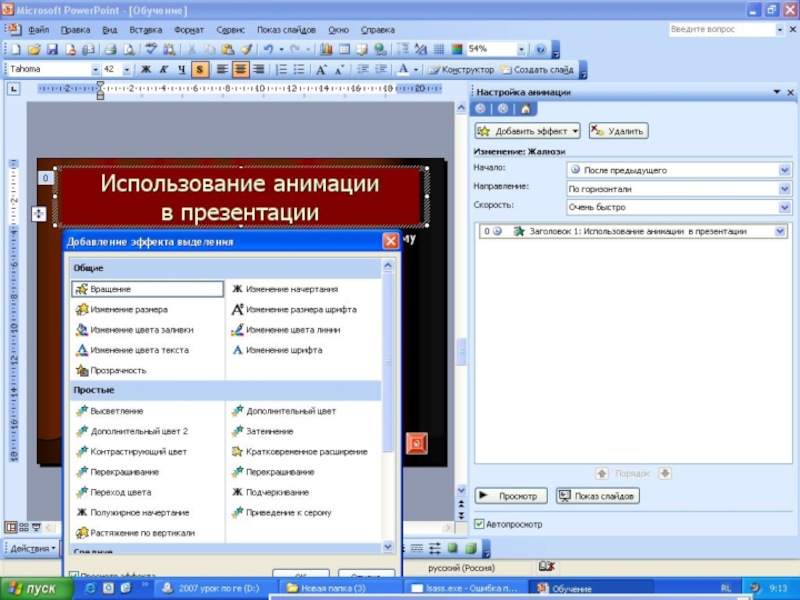
Task: Click the Undo arrow icon
Action: 268,49
